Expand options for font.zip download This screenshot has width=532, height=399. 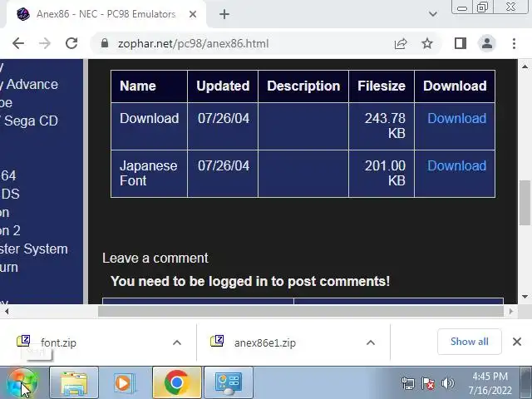point(177,342)
